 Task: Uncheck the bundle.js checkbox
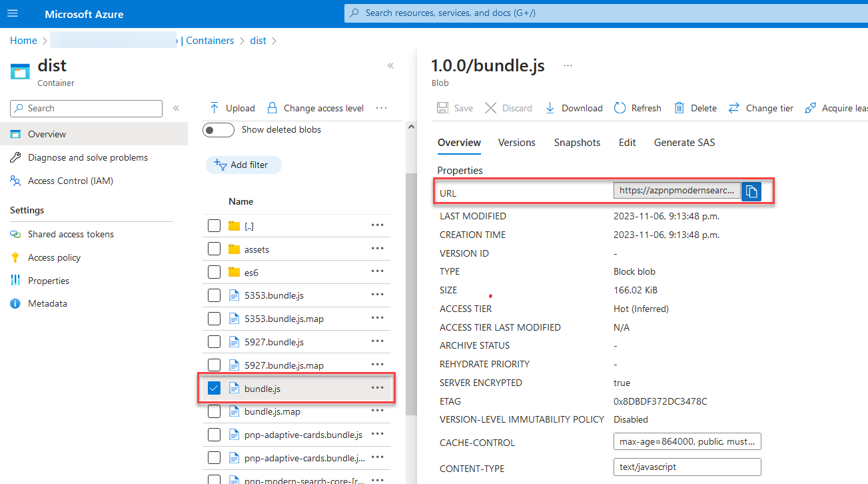(214, 388)
